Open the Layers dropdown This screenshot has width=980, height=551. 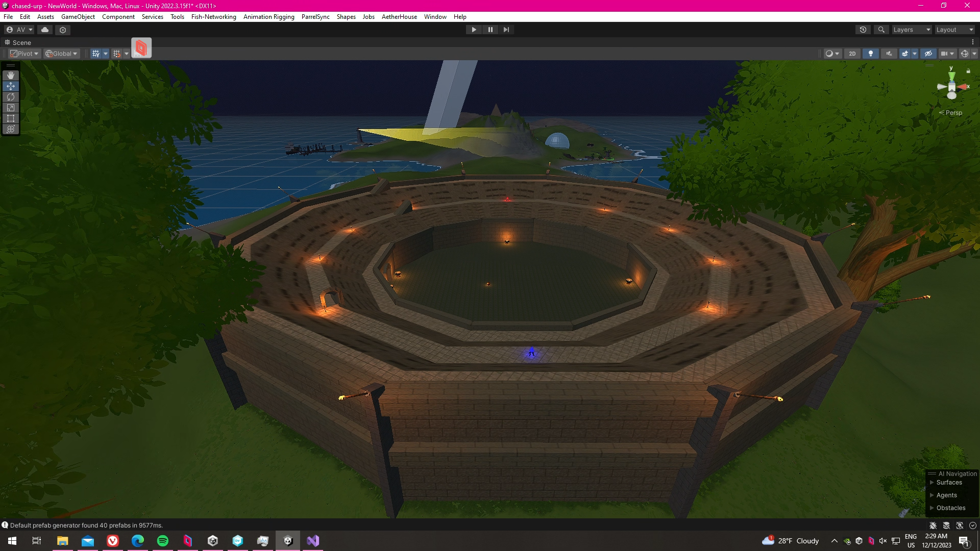(912, 30)
